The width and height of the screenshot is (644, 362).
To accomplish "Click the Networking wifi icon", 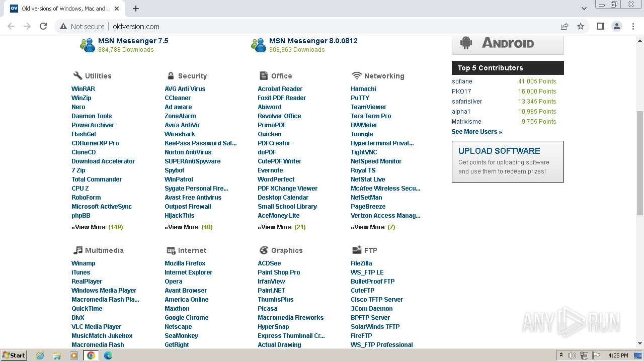I will pos(357,75).
